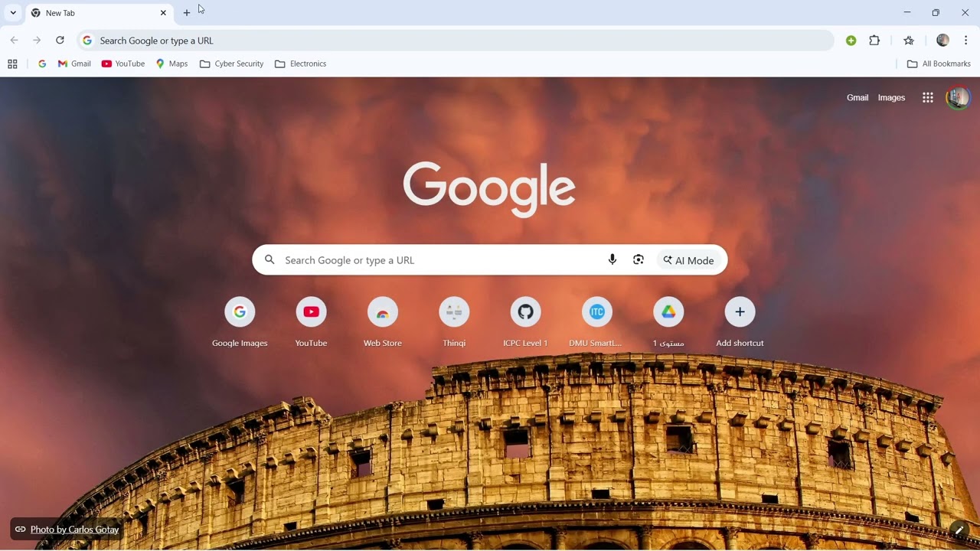
Task: Expand the Electronics bookmark folder
Action: [x=300, y=64]
